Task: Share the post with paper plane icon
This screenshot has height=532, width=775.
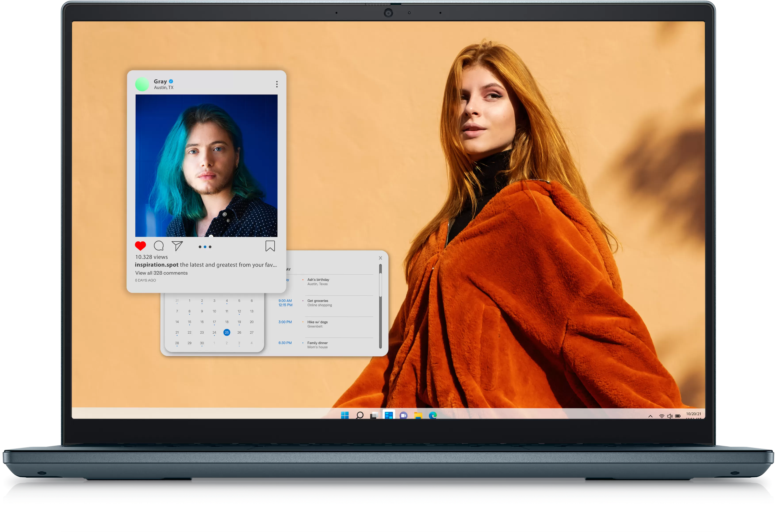Action: click(x=177, y=246)
